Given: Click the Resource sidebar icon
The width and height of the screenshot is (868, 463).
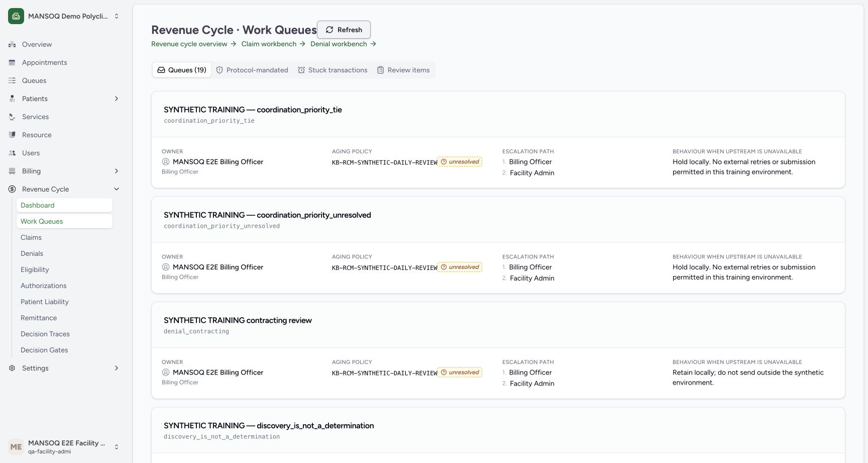Looking at the screenshot, I should click(12, 135).
